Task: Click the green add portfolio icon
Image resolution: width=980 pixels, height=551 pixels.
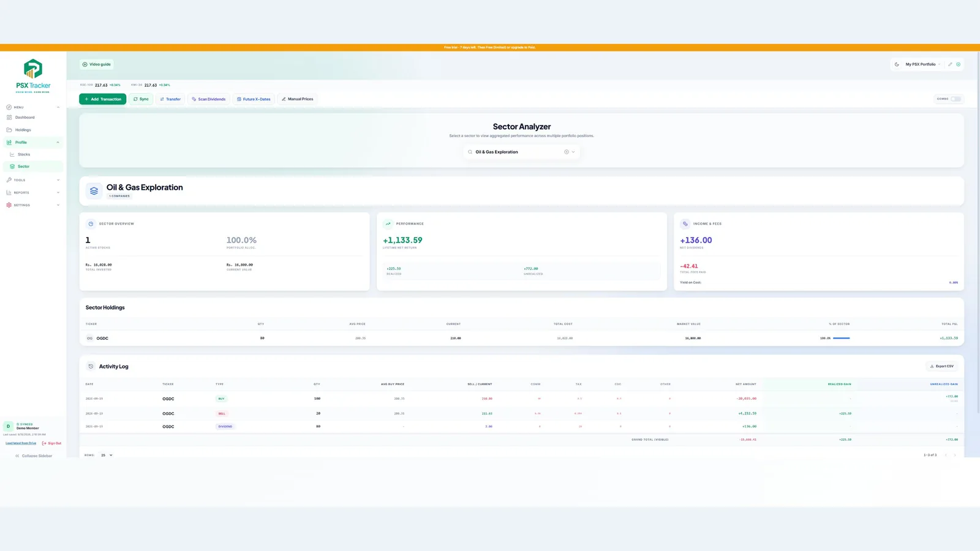Action: pos(958,64)
